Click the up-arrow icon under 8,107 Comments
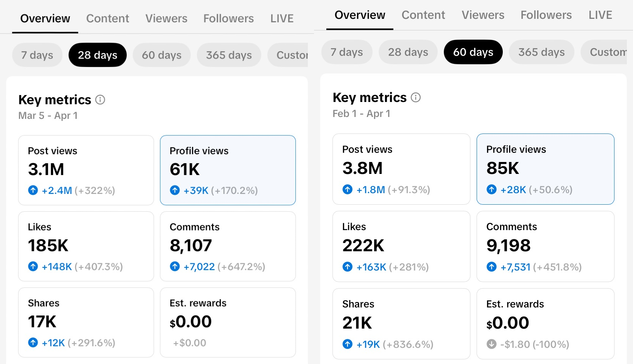Viewport: 633px width, 364px height. click(x=175, y=266)
